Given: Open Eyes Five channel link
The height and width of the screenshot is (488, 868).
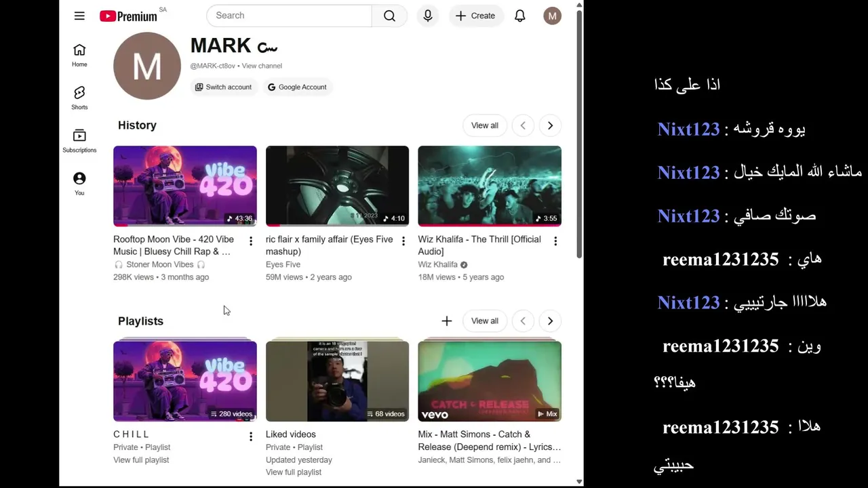Looking at the screenshot, I should click(283, 264).
